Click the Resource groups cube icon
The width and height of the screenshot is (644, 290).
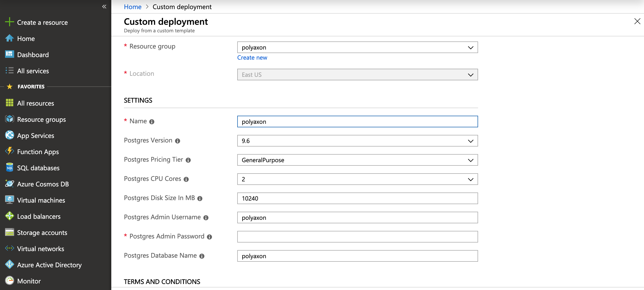pos(10,119)
